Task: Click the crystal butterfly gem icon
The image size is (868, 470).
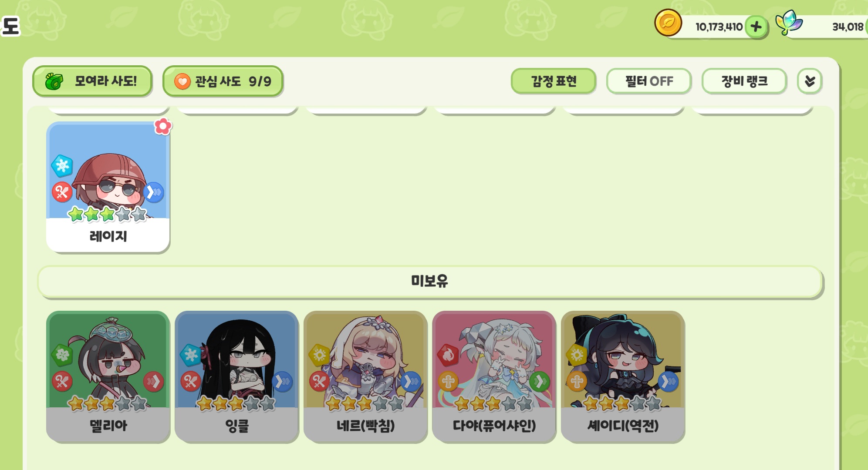Action: pyautogui.click(x=789, y=23)
